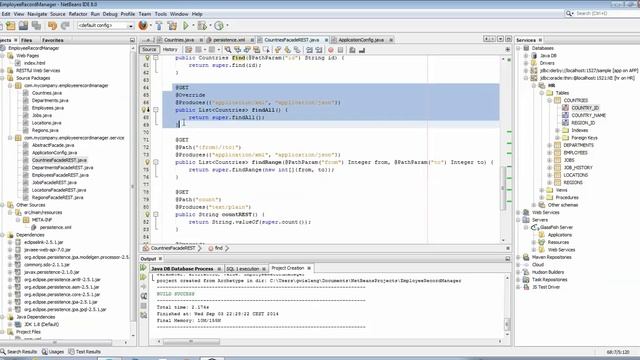Click the lightbulb hint at line 74
This screenshot has height=360, width=640.
148,162
